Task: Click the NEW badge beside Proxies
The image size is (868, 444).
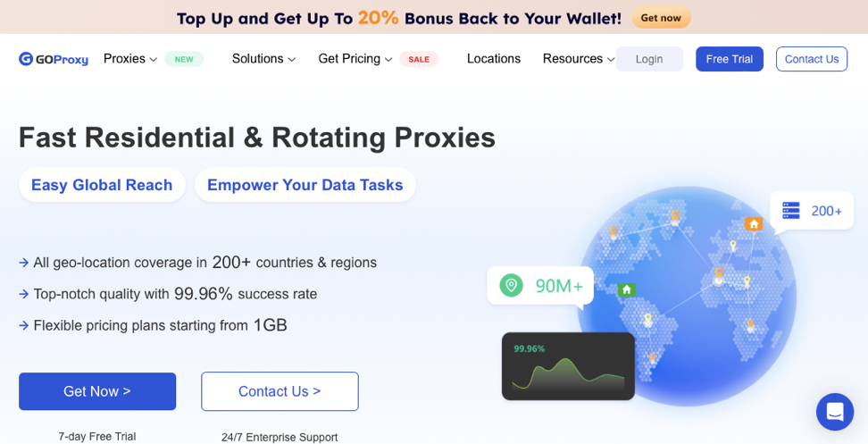Action: 184,59
